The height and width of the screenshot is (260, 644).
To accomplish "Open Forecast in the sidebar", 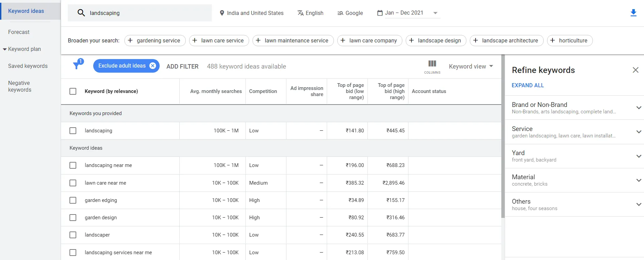I will (x=19, y=32).
